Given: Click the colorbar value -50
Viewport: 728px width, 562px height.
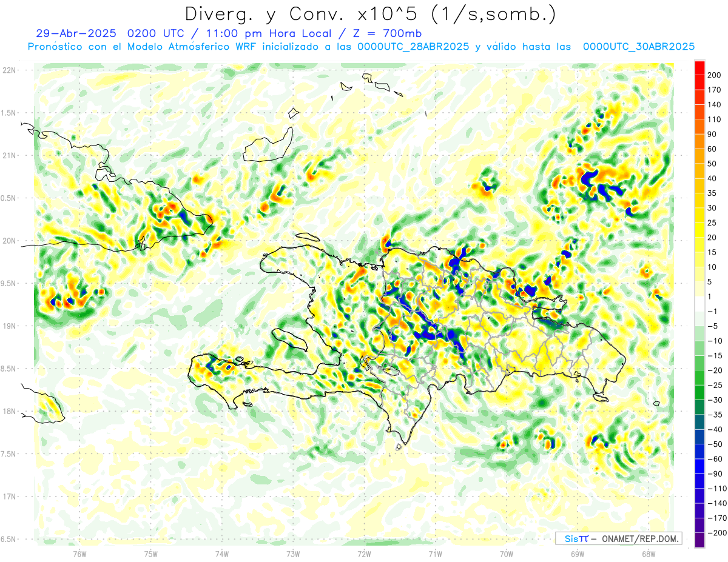Looking at the screenshot, I should click(x=714, y=444).
